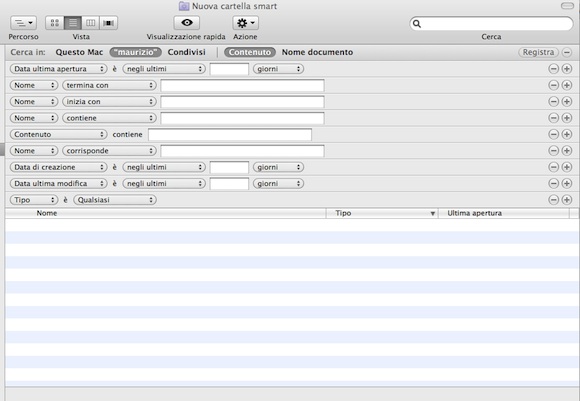Sort by Ultima apertura column header
The height and width of the screenshot is (401, 580).
point(504,213)
